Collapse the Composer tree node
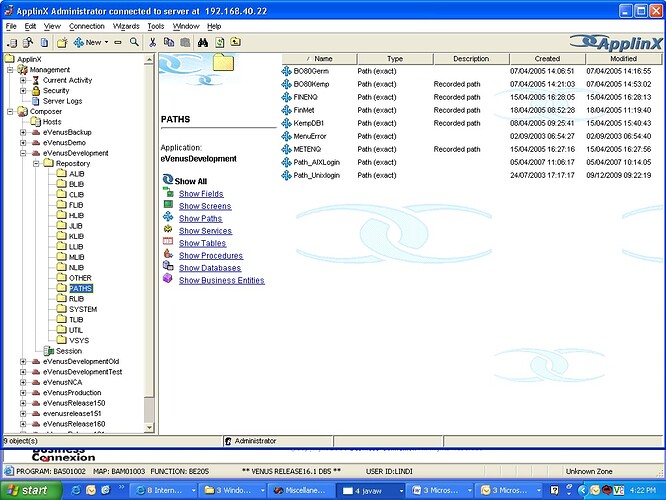This screenshot has height=500, width=666. coord(10,111)
